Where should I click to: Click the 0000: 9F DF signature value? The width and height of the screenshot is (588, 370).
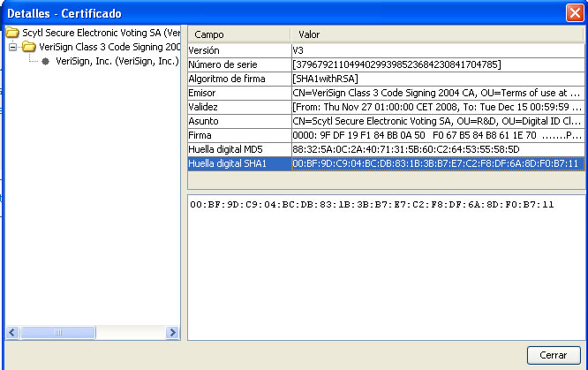[438, 135]
